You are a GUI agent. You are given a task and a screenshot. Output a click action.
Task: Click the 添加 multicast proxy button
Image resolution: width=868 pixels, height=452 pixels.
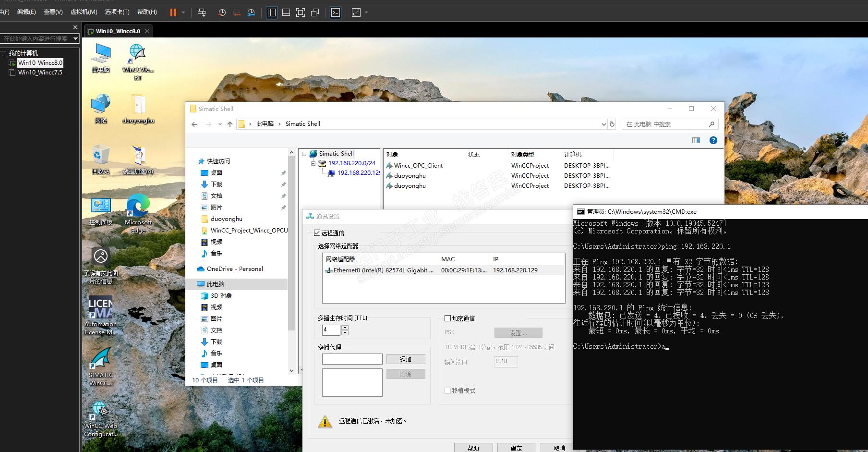click(x=405, y=359)
